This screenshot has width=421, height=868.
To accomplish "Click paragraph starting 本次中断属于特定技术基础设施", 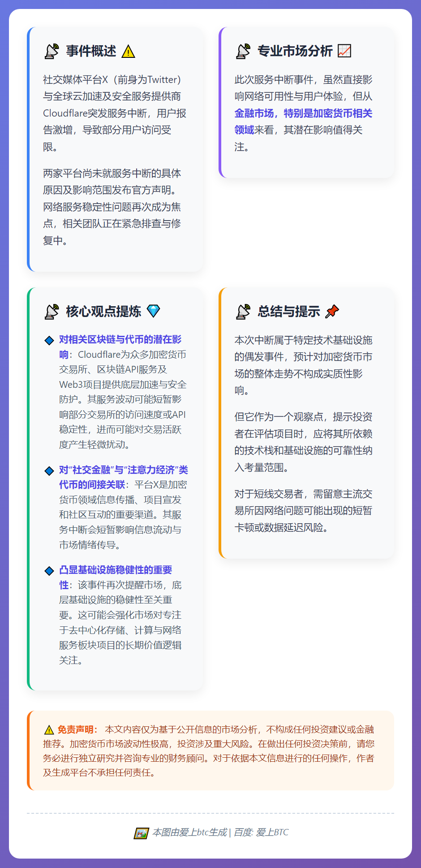I will coord(303,365).
